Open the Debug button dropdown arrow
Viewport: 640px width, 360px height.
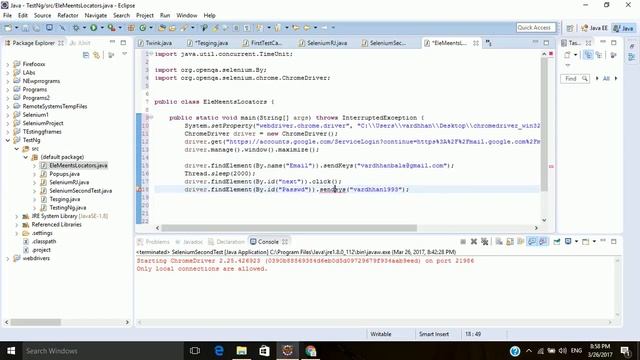84,28
